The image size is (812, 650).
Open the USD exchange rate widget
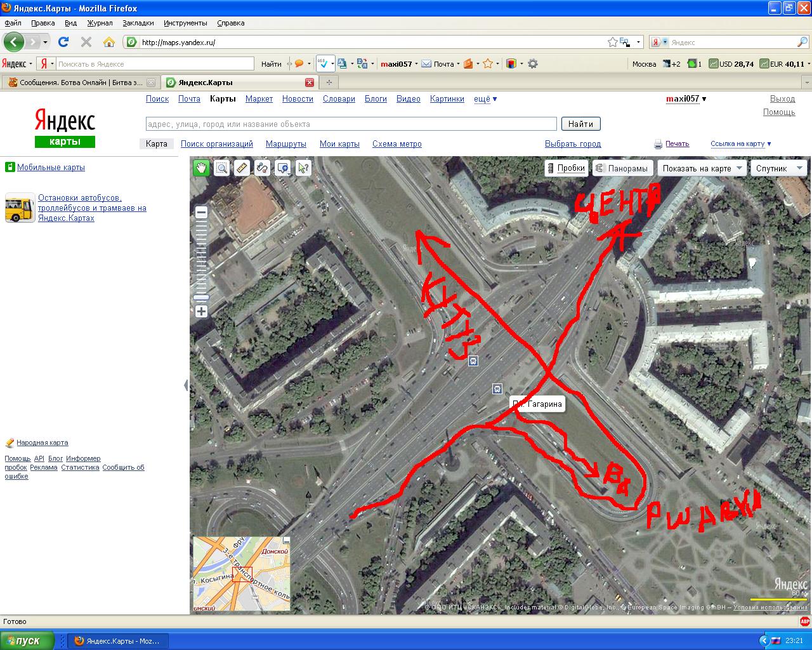731,64
